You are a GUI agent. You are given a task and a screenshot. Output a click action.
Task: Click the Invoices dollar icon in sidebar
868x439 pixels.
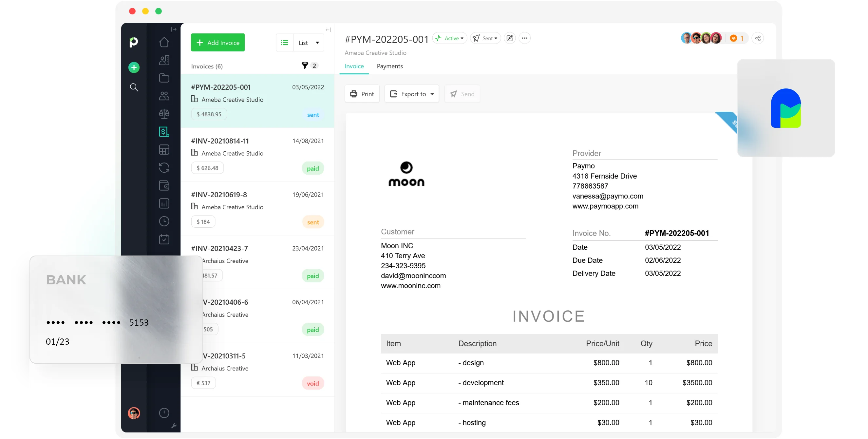click(x=164, y=132)
